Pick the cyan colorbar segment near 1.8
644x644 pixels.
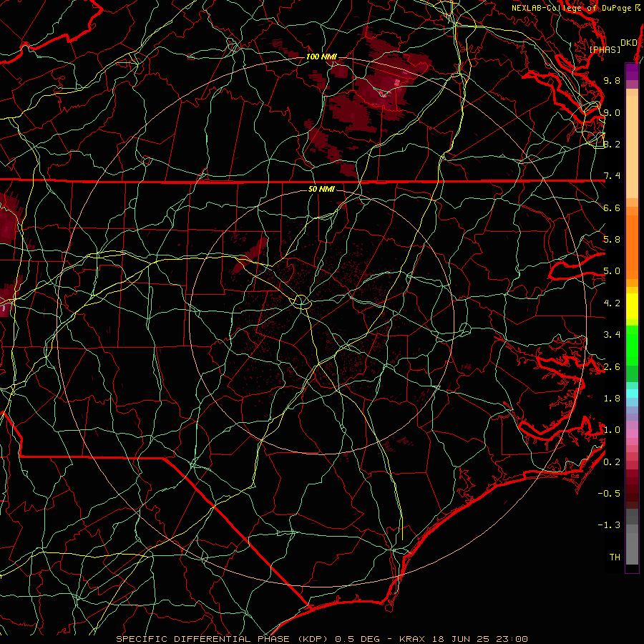pyautogui.click(x=632, y=394)
